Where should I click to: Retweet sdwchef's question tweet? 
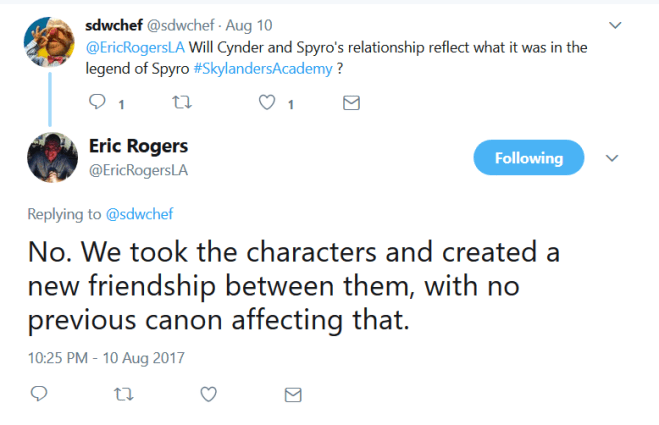(181, 103)
